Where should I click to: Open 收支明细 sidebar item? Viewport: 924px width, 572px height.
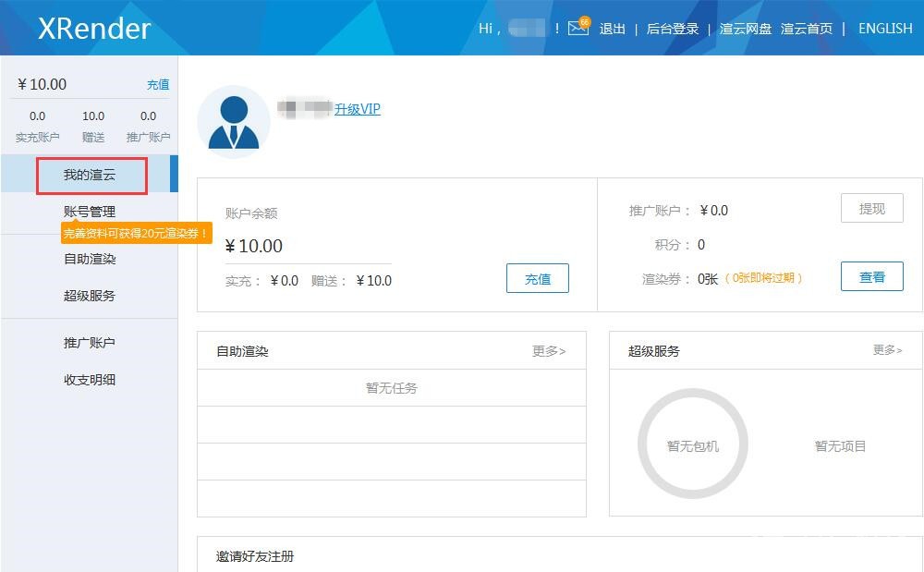pyautogui.click(x=90, y=380)
